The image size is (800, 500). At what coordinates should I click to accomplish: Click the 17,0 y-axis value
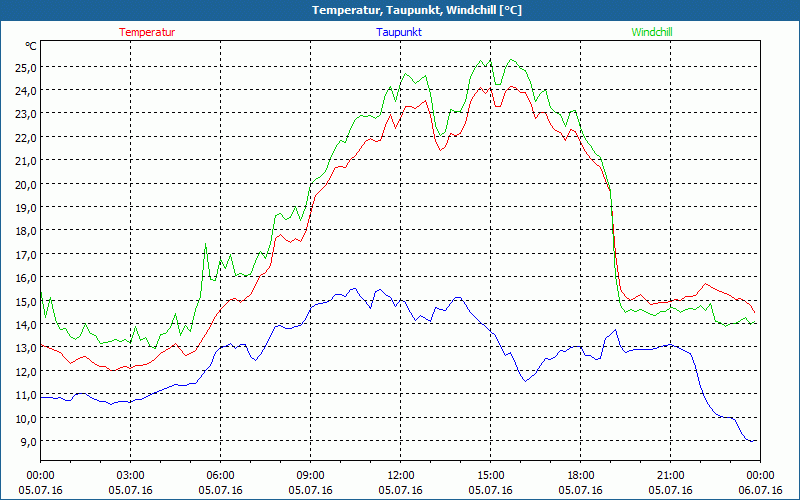(26, 255)
